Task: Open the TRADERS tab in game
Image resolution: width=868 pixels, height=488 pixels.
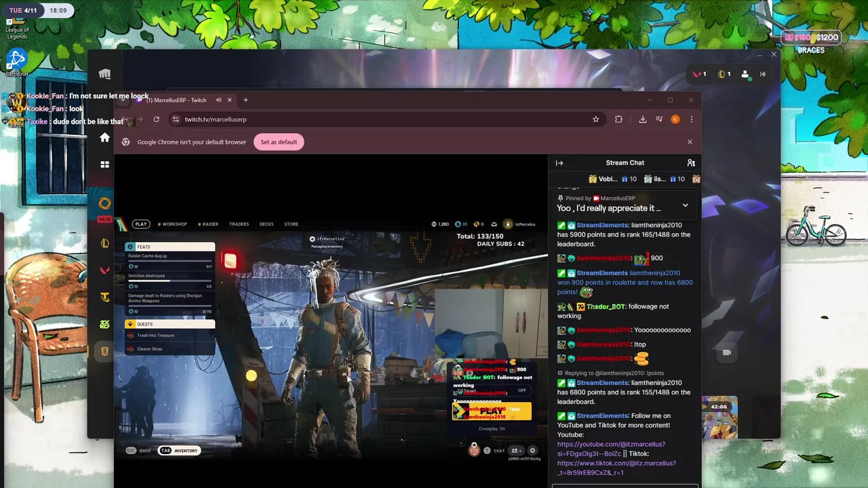Action: point(239,224)
